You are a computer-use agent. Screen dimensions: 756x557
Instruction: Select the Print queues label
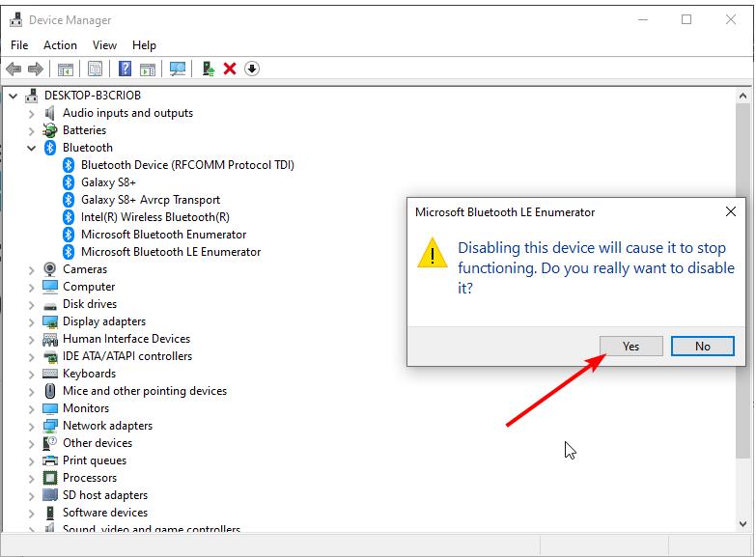[95, 460]
